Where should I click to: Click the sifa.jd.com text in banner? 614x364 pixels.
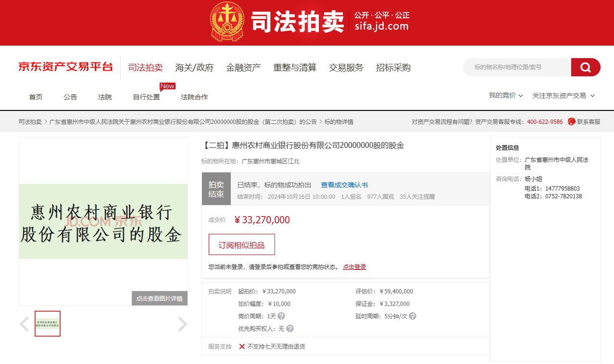[381, 26]
